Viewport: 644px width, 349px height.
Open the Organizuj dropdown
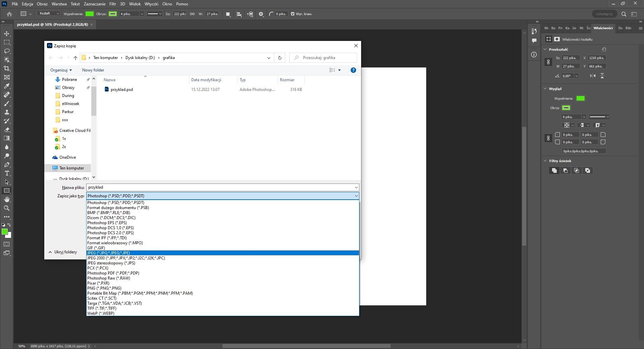(61, 70)
